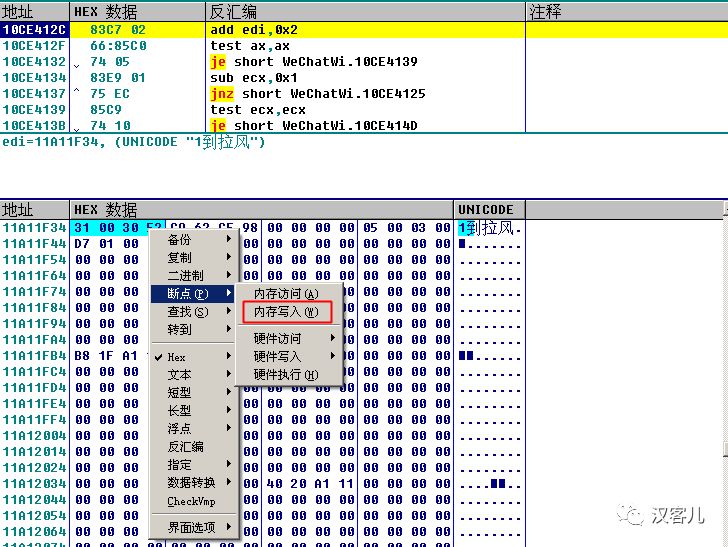Open the 二进制 submenu
Screen dimensions: 728x547
point(194,275)
